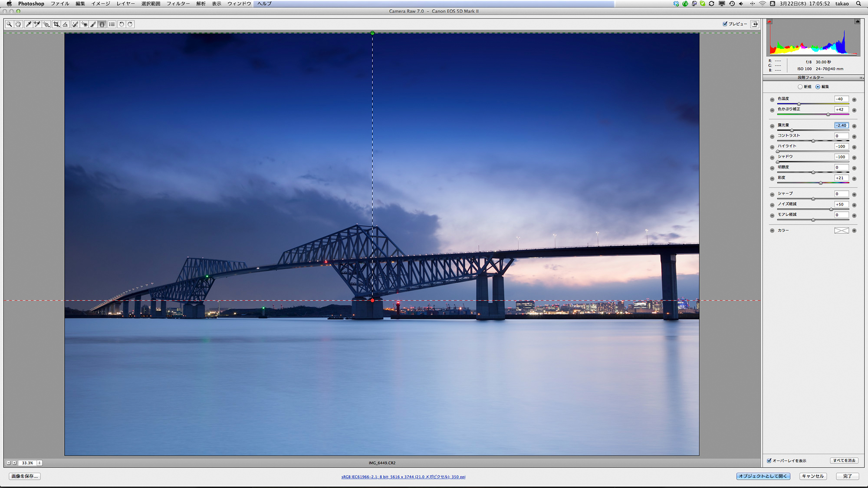Select the Hand tool
Viewport: 868px width, 488px height.
coord(18,24)
